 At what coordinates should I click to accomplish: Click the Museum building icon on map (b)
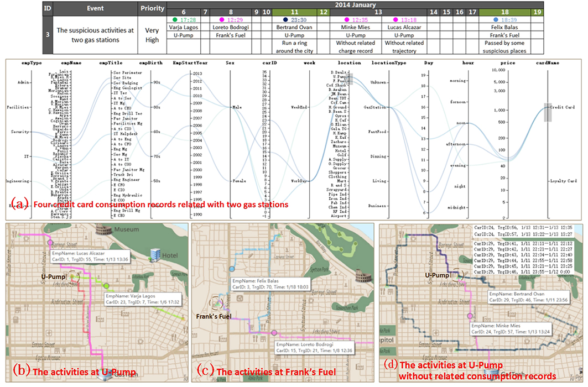pyautogui.click(x=104, y=228)
